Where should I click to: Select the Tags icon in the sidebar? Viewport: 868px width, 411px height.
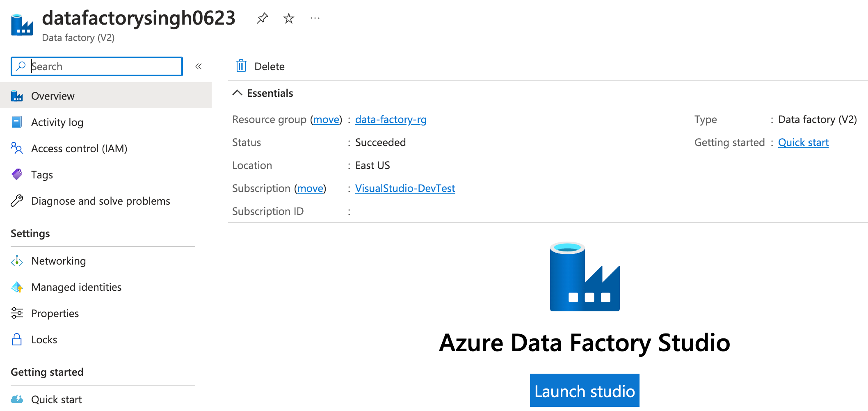click(x=16, y=174)
